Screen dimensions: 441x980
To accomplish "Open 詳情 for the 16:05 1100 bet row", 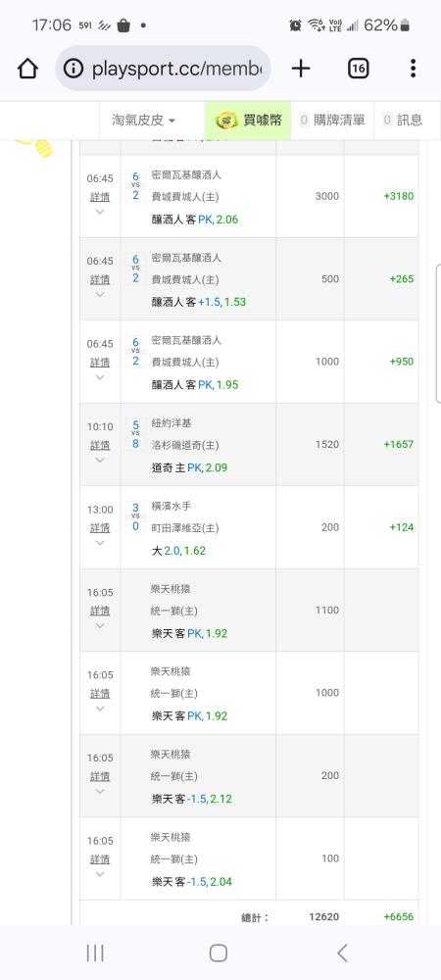I will pyautogui.click(x=100, y=611).
